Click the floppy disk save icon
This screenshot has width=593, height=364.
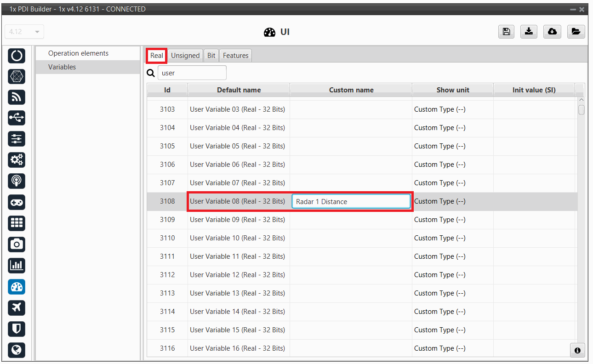pos(506,31)
